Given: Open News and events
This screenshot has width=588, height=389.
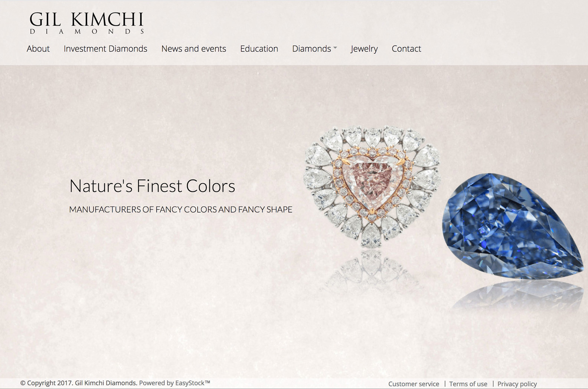Looking at the screenshot, I should (x=194, y=49).
